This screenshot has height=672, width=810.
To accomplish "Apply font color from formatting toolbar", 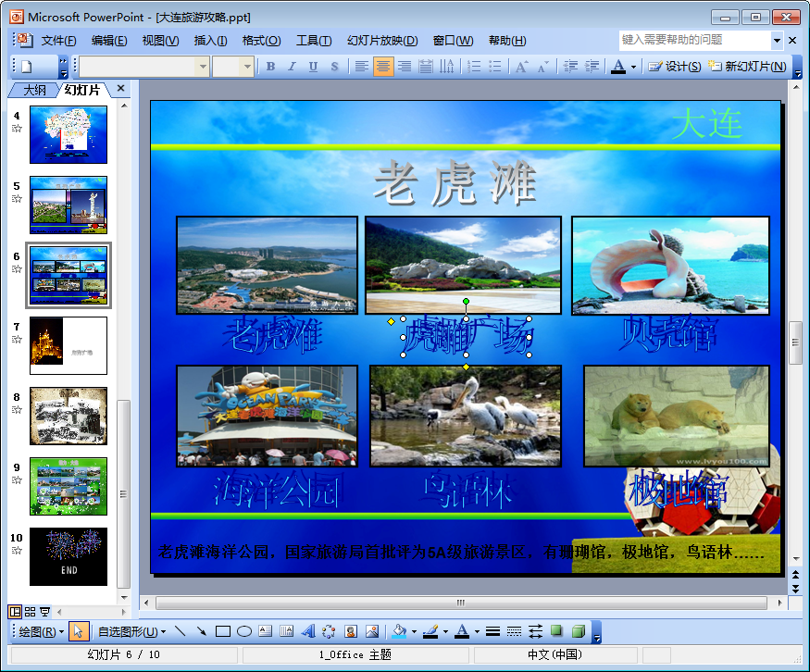I will (x=618, y=66).
